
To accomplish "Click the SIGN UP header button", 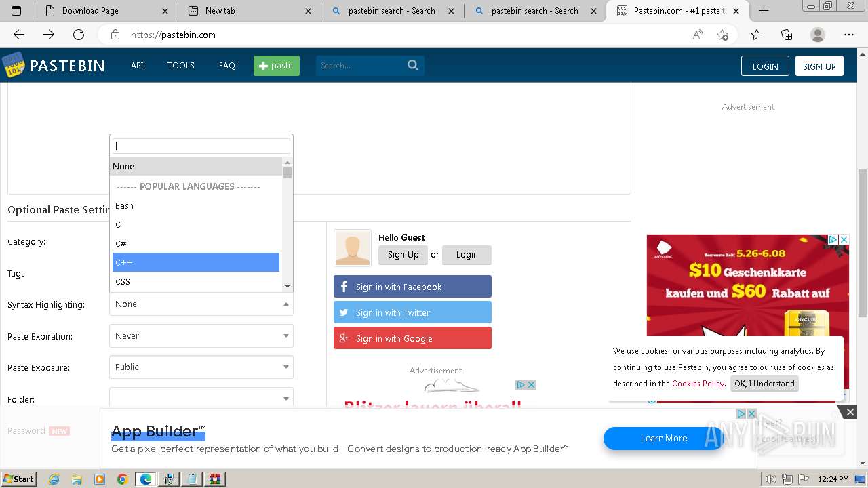I will 819,66.
